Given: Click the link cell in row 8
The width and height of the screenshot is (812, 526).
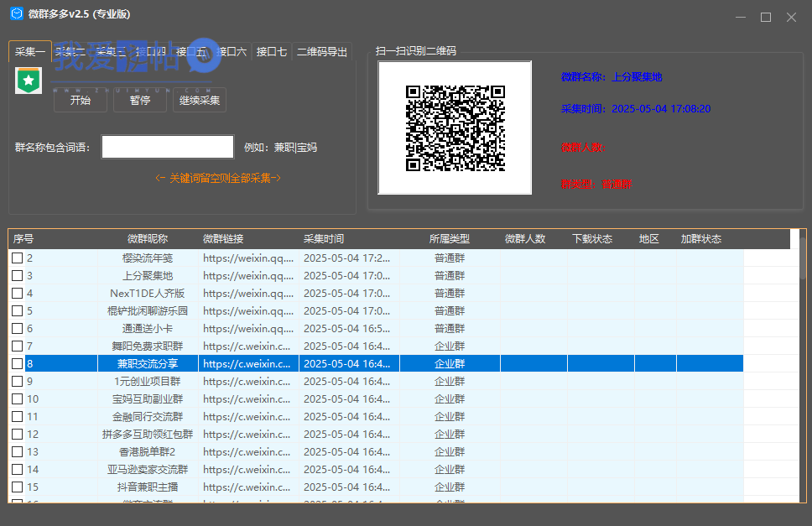Looking at the screenshot, I should 248,363.
